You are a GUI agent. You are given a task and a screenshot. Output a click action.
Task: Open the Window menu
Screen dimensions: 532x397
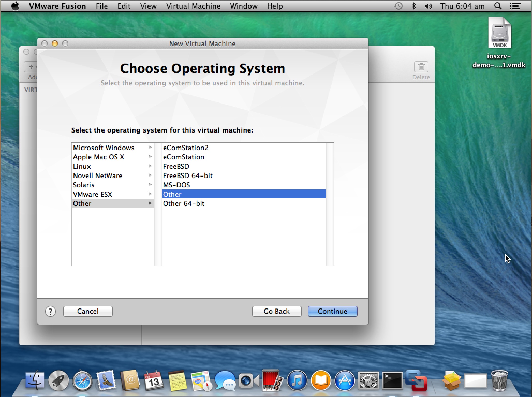(244, 6)
